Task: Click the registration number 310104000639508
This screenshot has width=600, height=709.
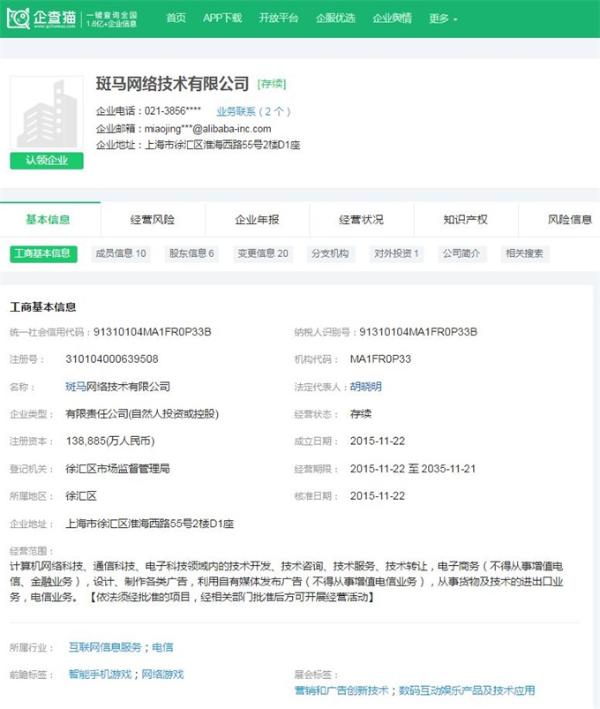Action: click(x=112, y=359)
